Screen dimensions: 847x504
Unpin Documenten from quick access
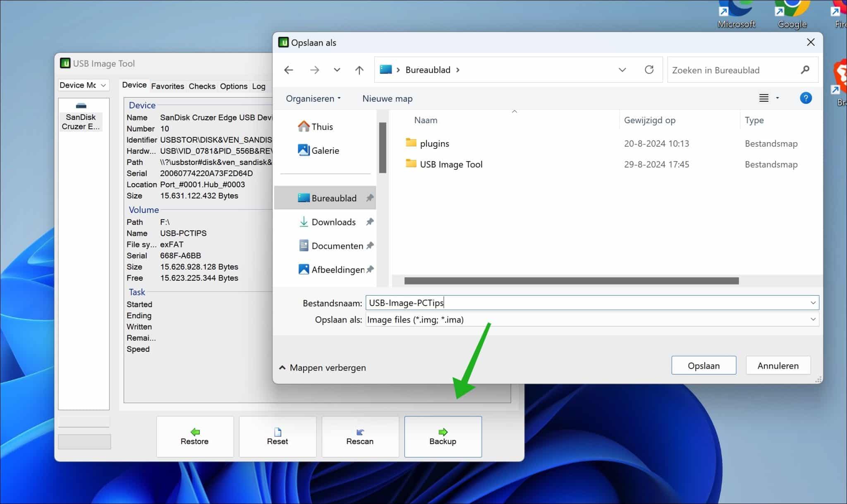pos(369,245)
